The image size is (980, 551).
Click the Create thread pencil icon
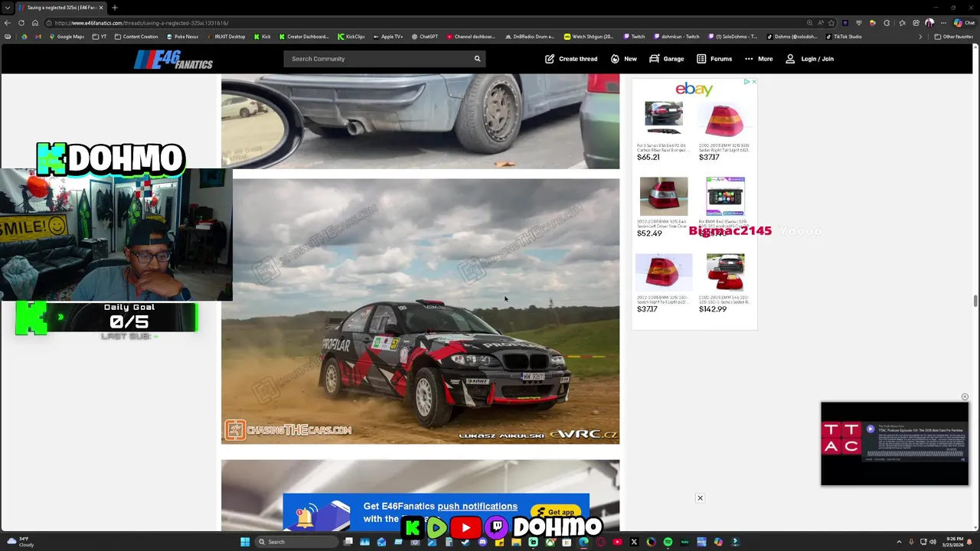pos(550,59)
